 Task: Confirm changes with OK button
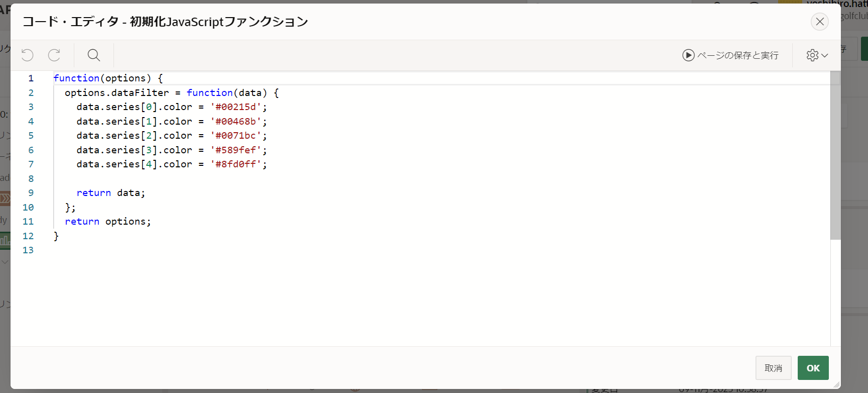(x=813, y=368)
